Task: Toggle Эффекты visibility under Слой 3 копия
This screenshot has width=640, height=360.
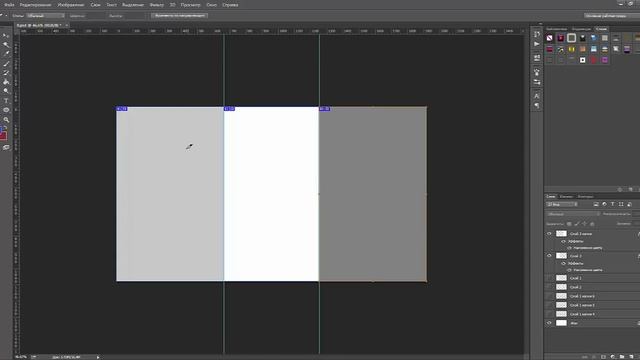Action: [x=563, y=241]
